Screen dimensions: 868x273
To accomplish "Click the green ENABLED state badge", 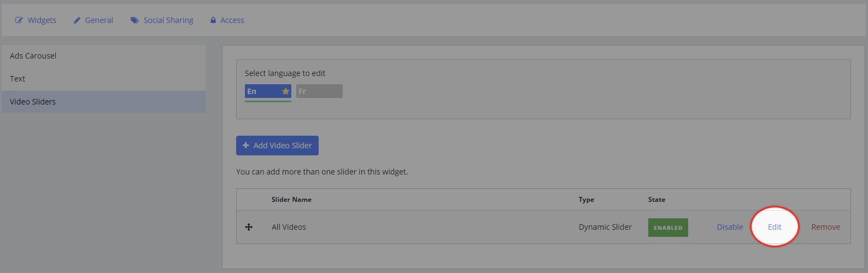I will point(668,228).
